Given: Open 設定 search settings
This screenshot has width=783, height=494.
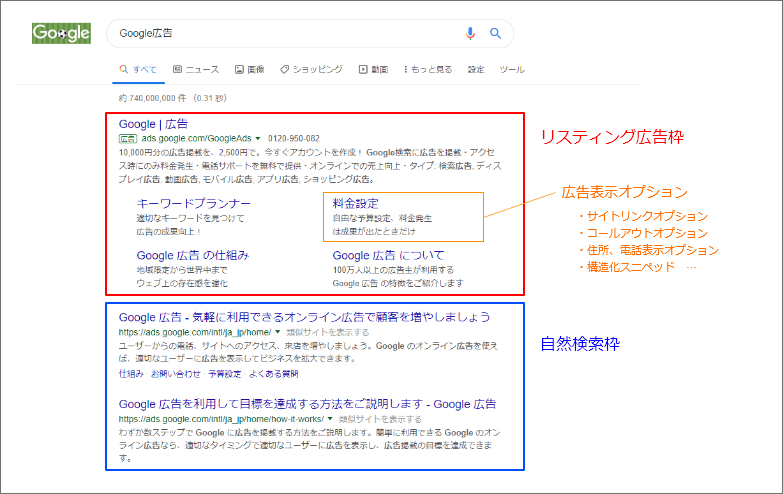Looking at the screenshot, I should (x=476, y=69).
